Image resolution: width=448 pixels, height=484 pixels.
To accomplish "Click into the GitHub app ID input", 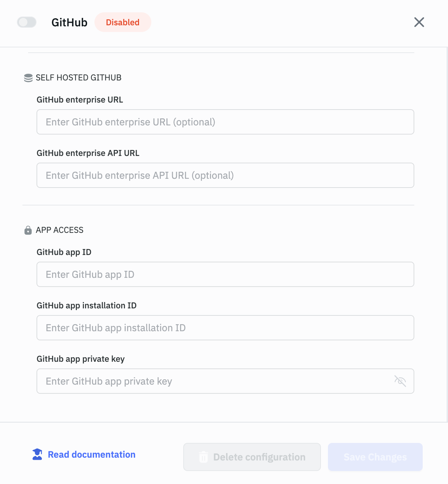I will tap(225, 274).
